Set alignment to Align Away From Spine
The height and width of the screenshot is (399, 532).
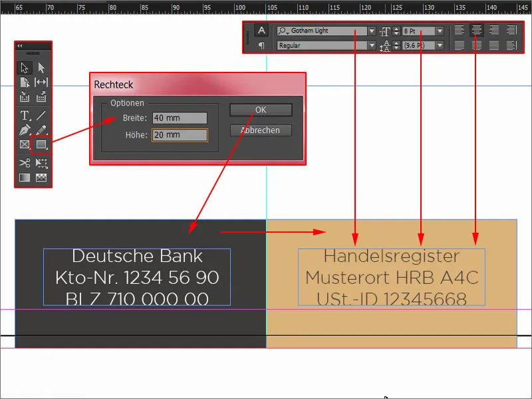(511, 45)
